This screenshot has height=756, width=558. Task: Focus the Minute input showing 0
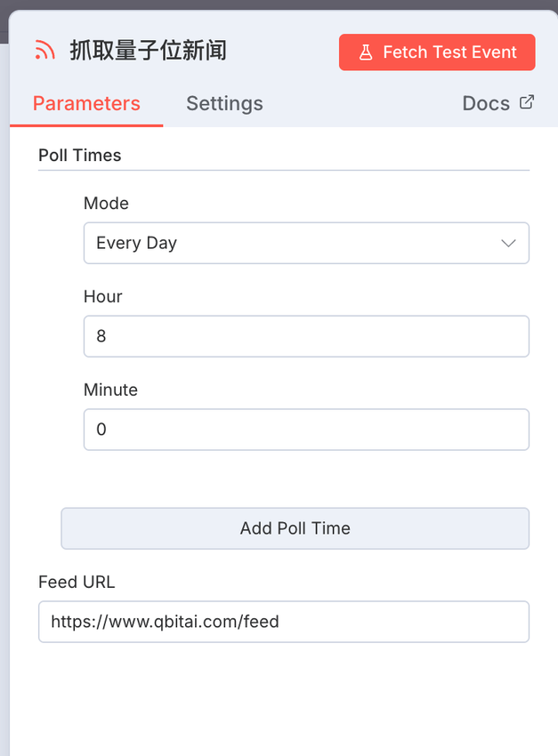coord(306,430)
